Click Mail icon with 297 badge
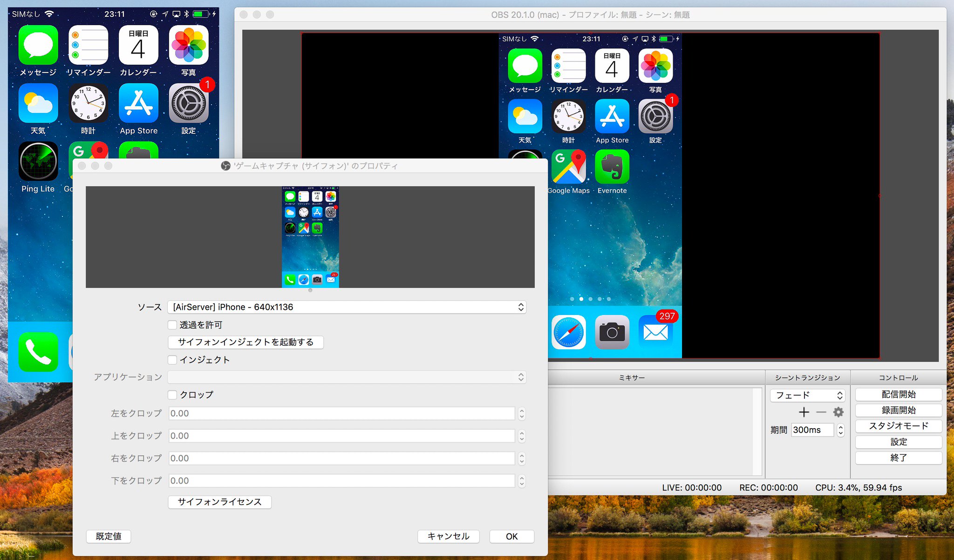954x560 pixels. (655, 332)
